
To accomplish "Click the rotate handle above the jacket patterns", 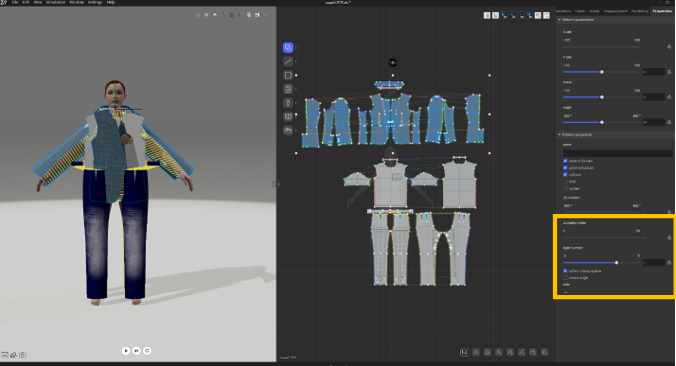I will 393,63.
